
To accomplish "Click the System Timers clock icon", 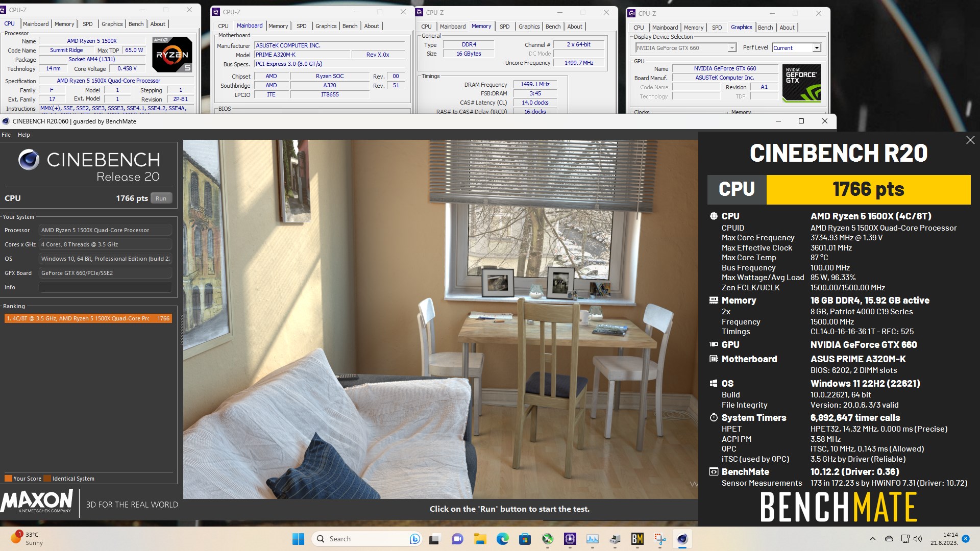I will click(x=714, y=418).
